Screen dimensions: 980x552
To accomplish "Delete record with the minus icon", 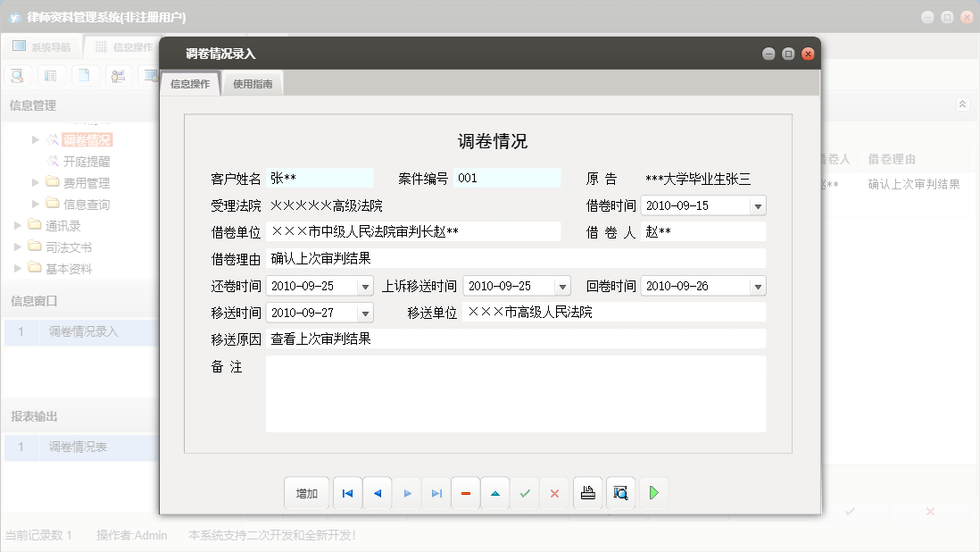I will (x=466, y=493).
